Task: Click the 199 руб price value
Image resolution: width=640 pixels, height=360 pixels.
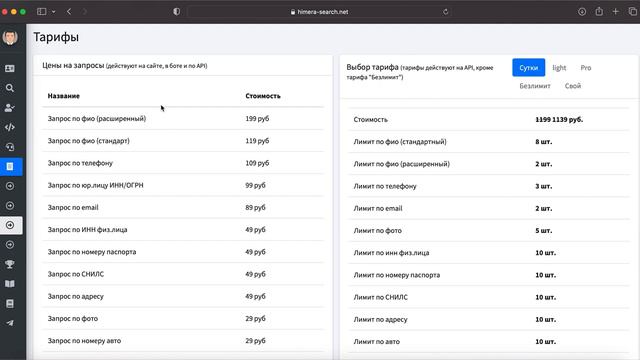Action: click(257, 118)
